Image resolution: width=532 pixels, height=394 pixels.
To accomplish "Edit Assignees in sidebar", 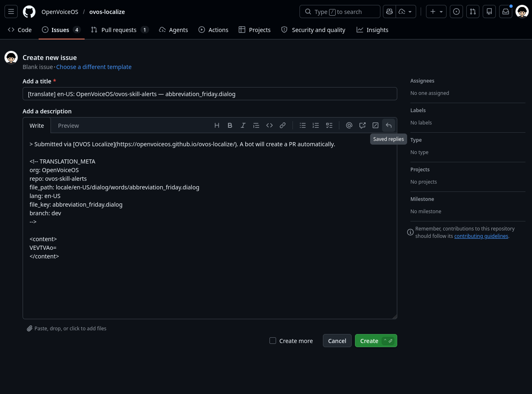I will click(x=422, y=81).
